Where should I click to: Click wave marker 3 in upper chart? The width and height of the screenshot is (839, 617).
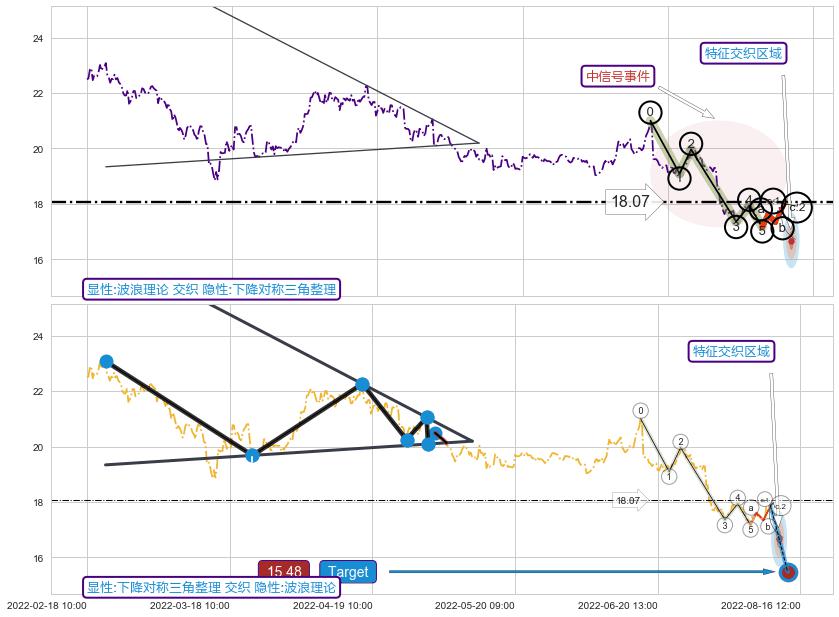pyautogui.click(x=736, y=227)
